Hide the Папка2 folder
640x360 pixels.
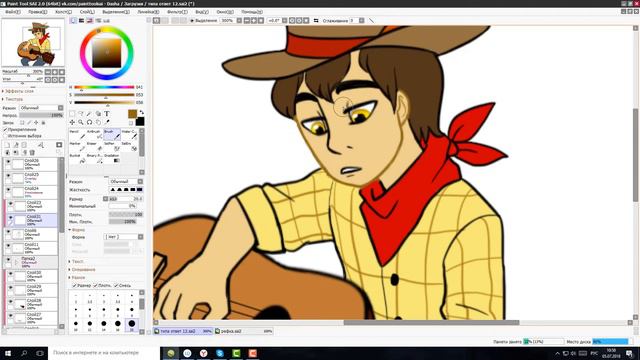(x=8, y=260)
